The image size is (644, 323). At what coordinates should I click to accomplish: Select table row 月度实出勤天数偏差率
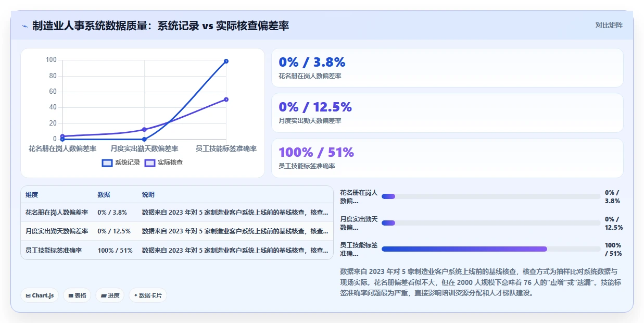point(177,231)
